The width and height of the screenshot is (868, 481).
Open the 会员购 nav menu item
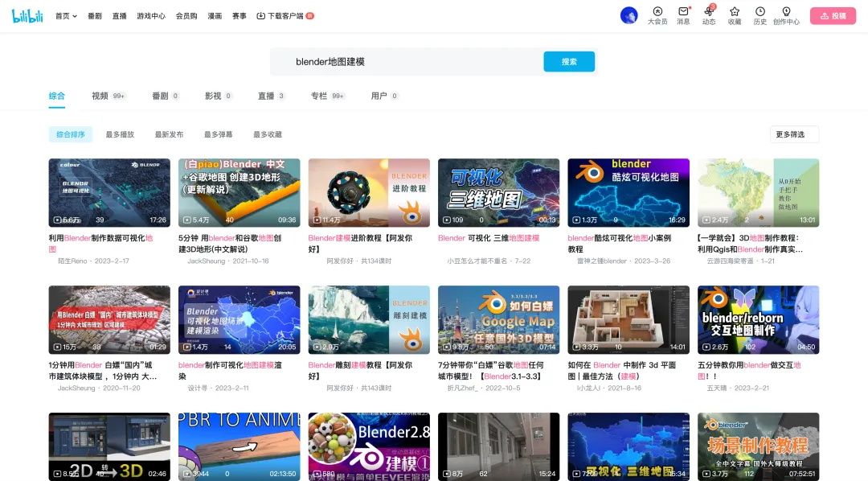tap(186, 16)
